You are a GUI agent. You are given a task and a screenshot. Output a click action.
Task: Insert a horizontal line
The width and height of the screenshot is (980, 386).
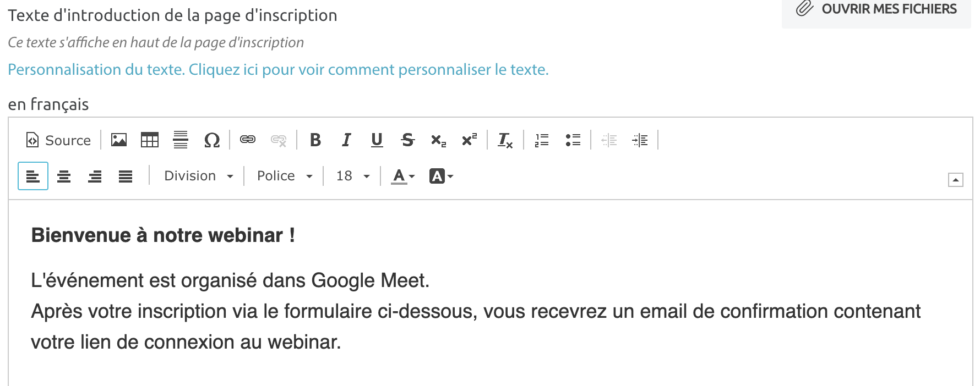[181, 140]
